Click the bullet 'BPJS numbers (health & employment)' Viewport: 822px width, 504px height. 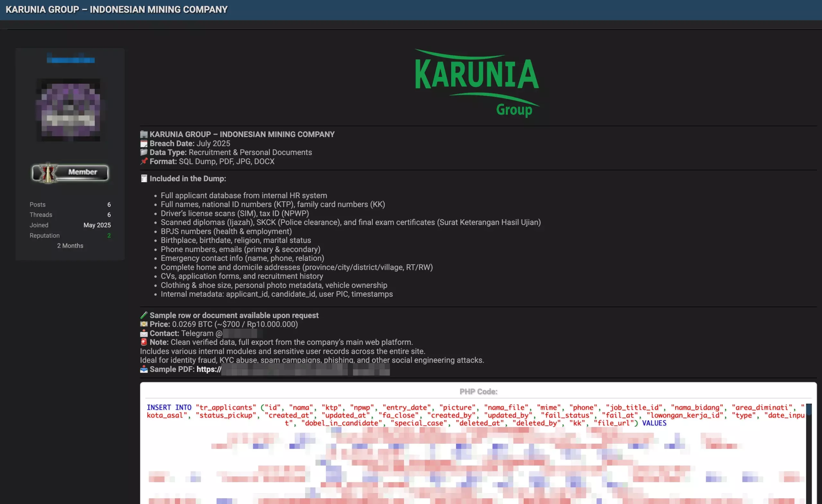click(226, 231)
